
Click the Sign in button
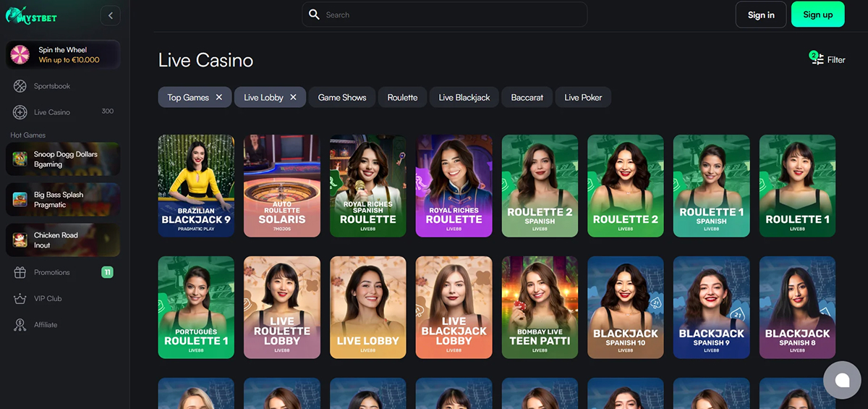pos(761,14)
